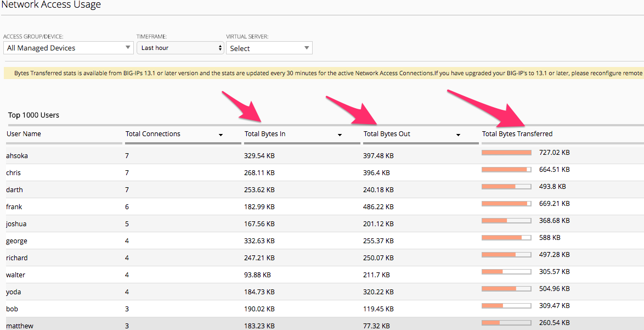The image size is (644, 330).
Task: Click the Total Connections sort arrow
Action: pos(221,135)
